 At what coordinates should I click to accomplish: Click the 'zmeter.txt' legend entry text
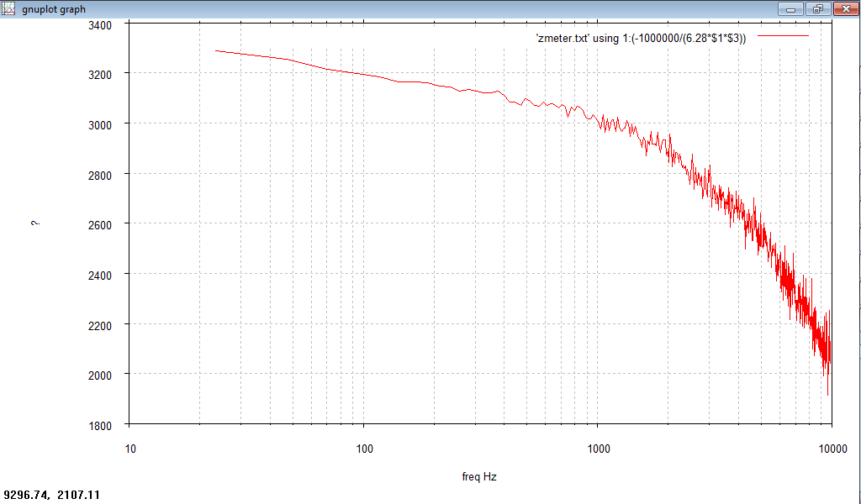(641, 39)
